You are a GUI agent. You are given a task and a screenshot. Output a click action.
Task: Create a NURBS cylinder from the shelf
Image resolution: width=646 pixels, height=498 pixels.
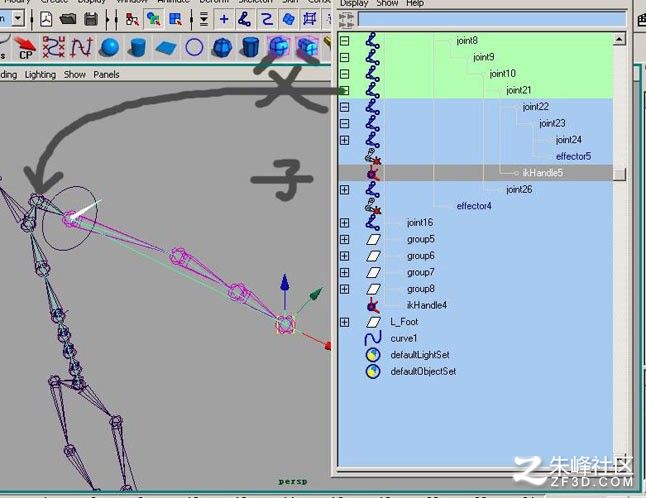[138, 48]
